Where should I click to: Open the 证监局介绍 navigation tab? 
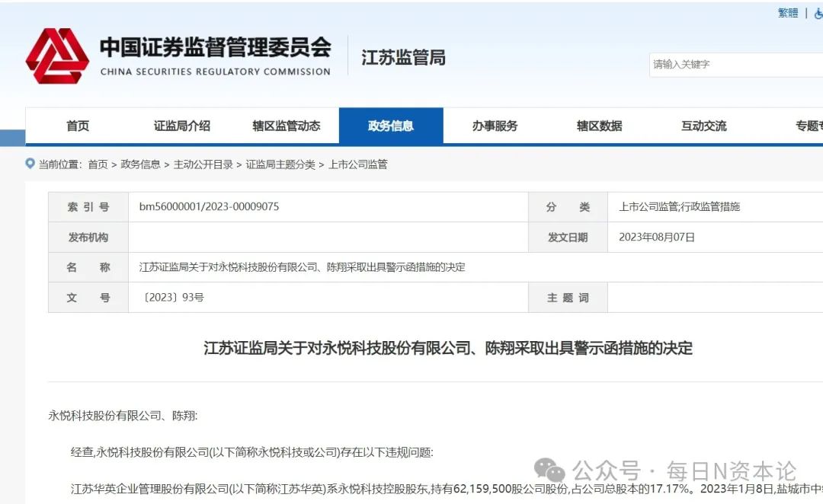182,126
